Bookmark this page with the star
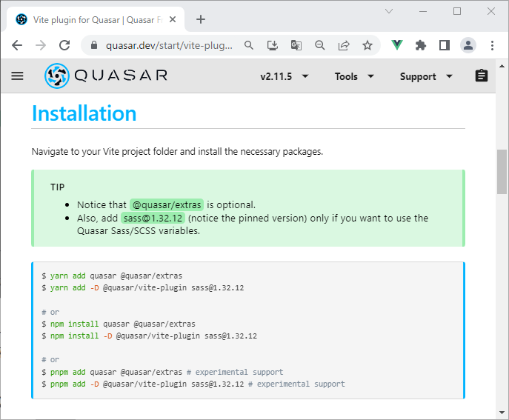 pos(367,45)
